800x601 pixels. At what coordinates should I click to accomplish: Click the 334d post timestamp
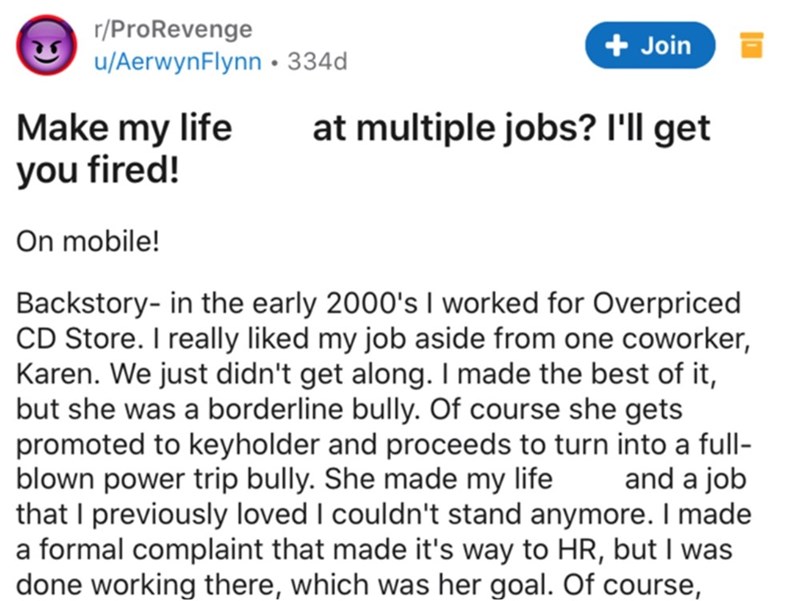pos(317,61)
